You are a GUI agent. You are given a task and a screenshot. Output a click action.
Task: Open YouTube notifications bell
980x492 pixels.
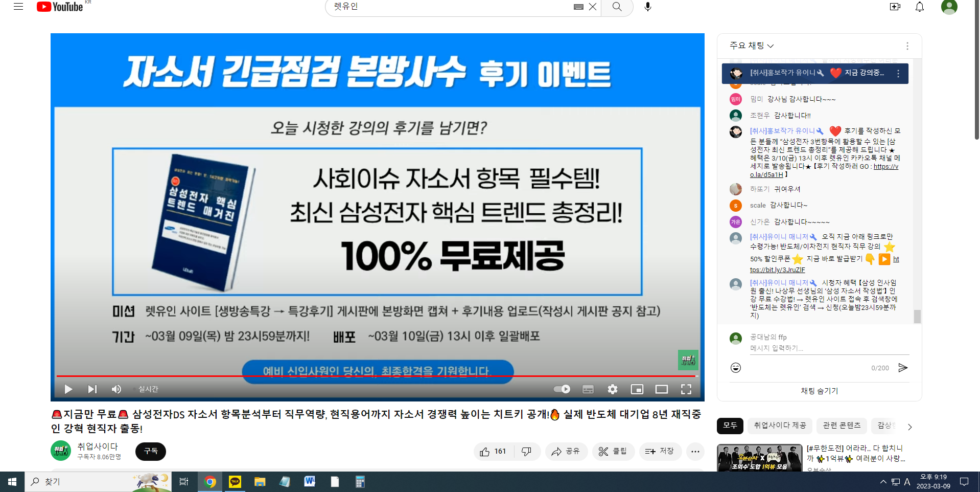click(919, 7)
